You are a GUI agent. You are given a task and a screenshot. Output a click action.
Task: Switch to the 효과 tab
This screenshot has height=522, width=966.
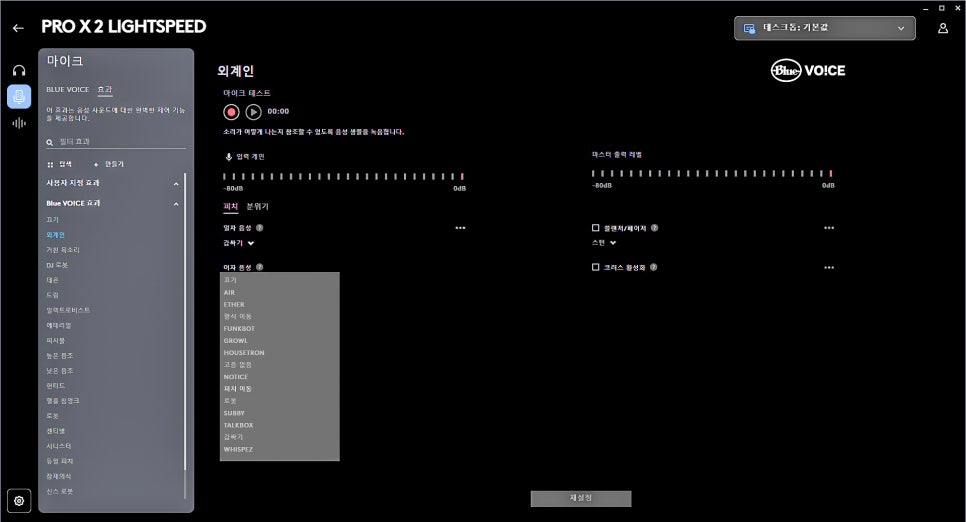pos(105,90)
